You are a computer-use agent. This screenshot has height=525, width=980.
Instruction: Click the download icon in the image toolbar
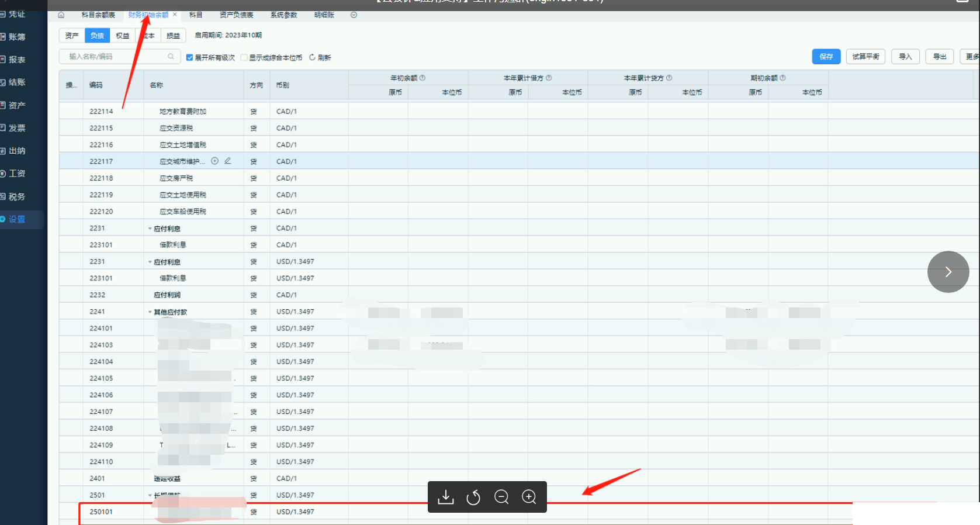pyautogui.click(x=446, y=497)
